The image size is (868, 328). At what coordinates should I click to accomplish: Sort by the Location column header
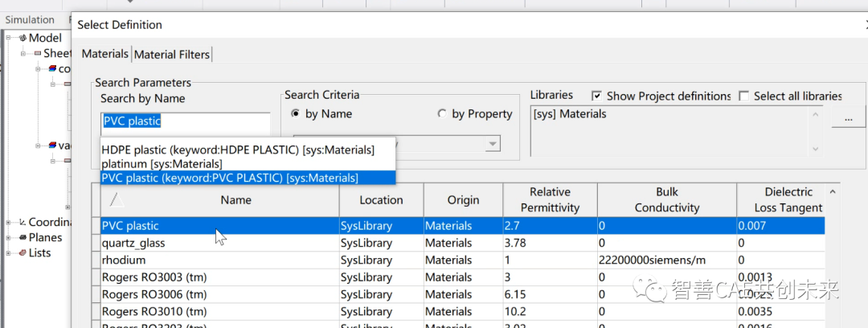[x=382, y=200]
